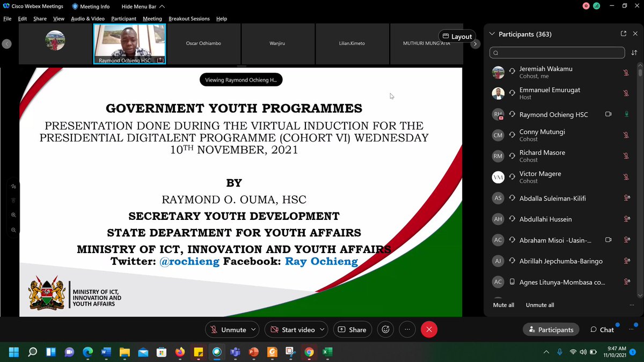This screenshot has width=644, height=362.
Task: Start my video
Action: (292, 329)
